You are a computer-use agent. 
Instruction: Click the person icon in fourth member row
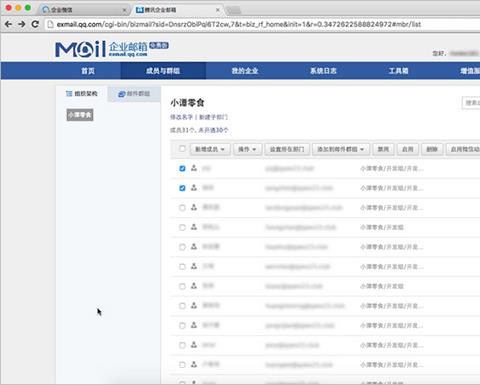click(x=194, y=227)
